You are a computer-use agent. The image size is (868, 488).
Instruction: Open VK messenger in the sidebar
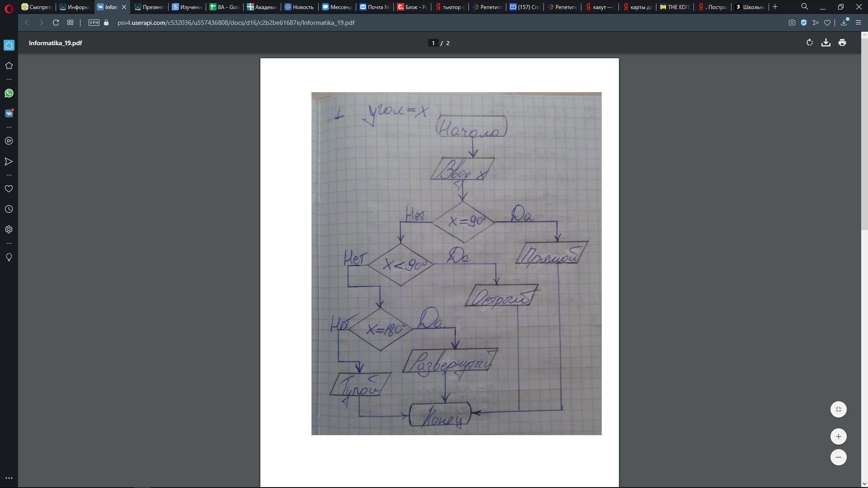tap(9, 113)
